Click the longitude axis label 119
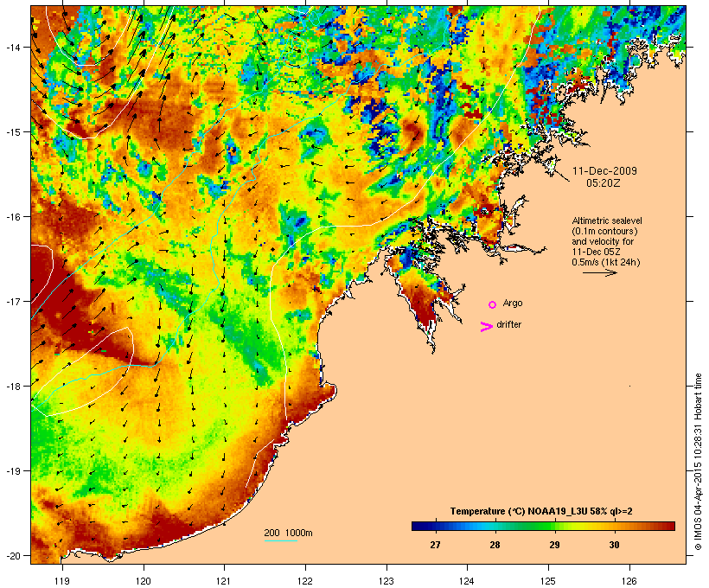This screenshot has width=709, height=588. pyautogui.click(x=62, y=581)
